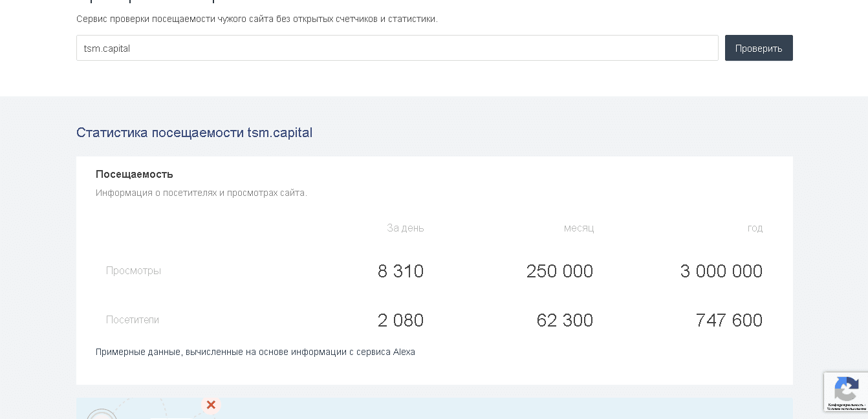
Task: Click the Посещаемость section title
Action: point(135,174)
